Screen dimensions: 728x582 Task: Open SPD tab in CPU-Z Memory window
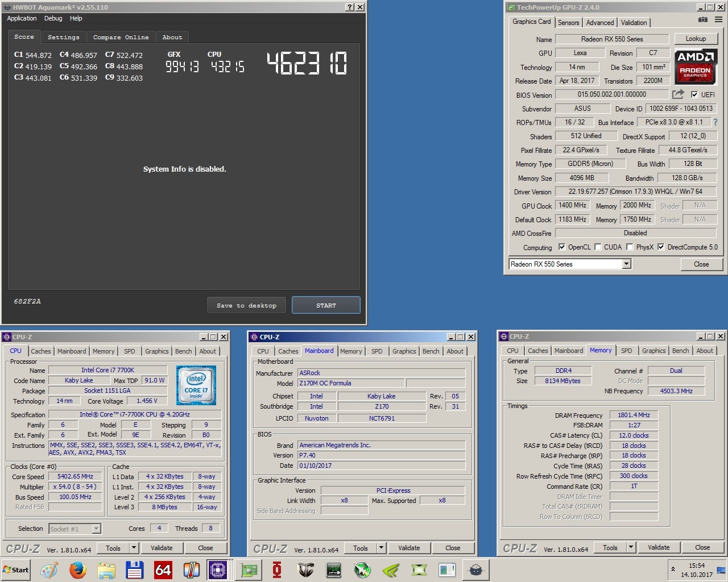click(626, 351)
